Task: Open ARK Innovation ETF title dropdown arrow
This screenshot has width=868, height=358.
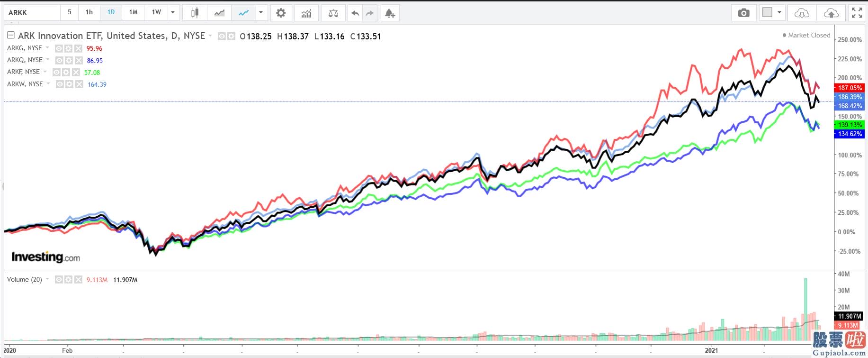Action: tap(210, 36)
